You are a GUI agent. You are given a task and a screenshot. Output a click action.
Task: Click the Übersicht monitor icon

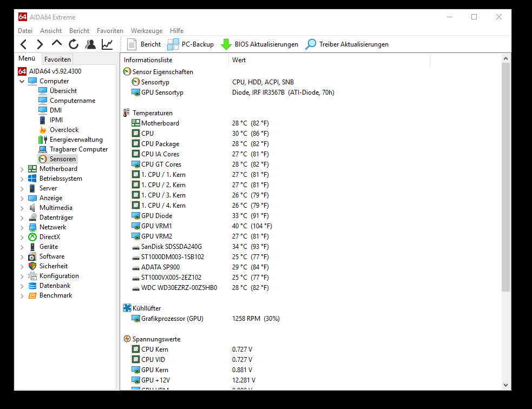(43, 91)
